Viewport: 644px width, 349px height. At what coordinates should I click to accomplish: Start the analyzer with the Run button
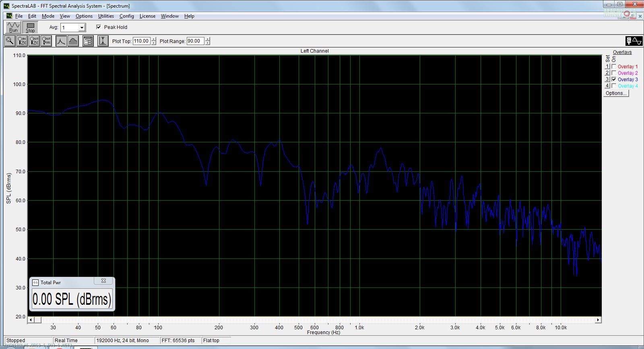[x=13, y=27]
